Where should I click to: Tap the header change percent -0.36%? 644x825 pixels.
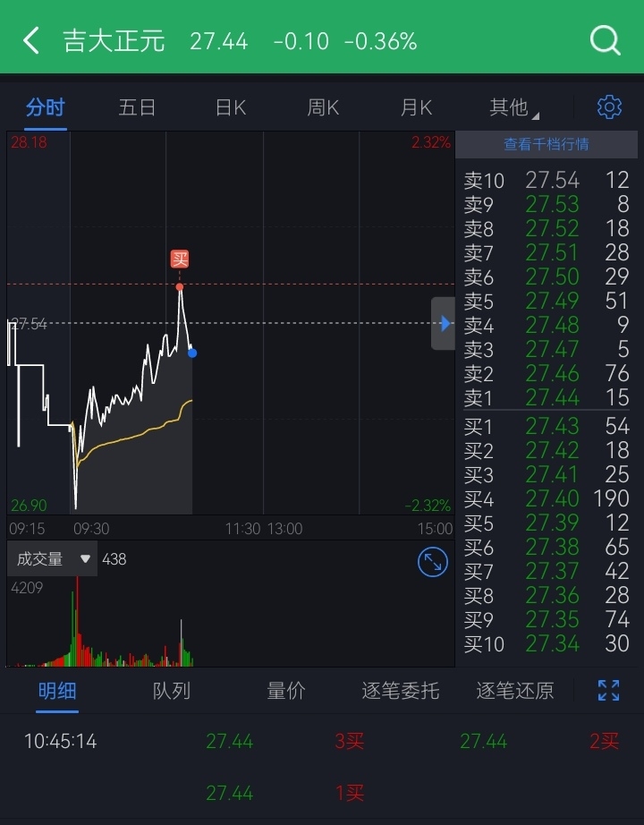(x=380, y=41)
